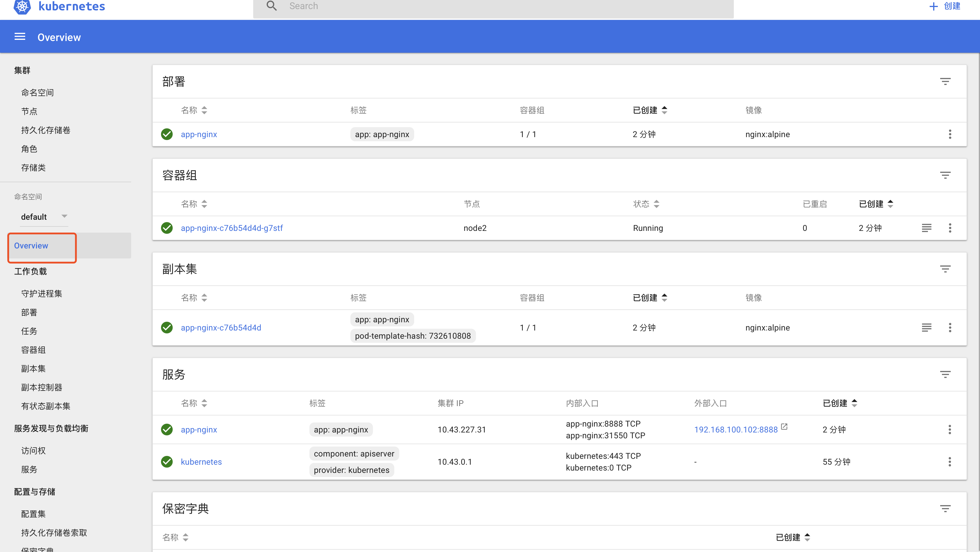This screenshot has width=980, height=552.
Task: Open filter for 容器组 card
Action: point(945,175)
